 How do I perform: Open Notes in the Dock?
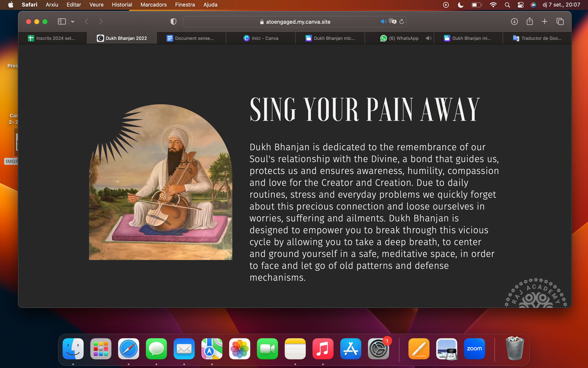coord(295,349)
